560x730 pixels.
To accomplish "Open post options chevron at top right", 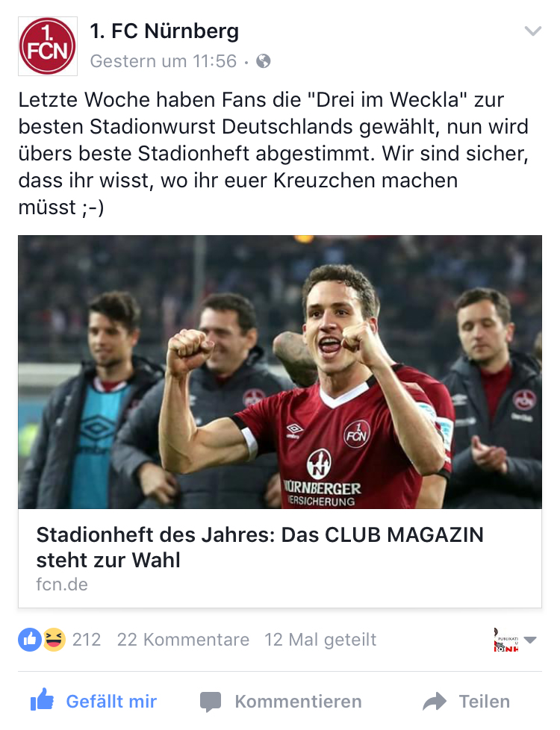I will [x=532, y=31].
